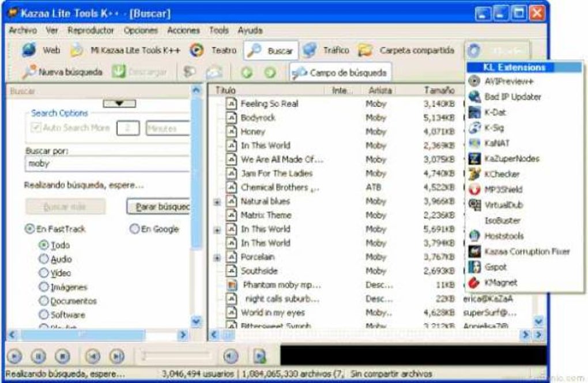
Task: Switch to the Teatro view
Action: coord(213,50)
